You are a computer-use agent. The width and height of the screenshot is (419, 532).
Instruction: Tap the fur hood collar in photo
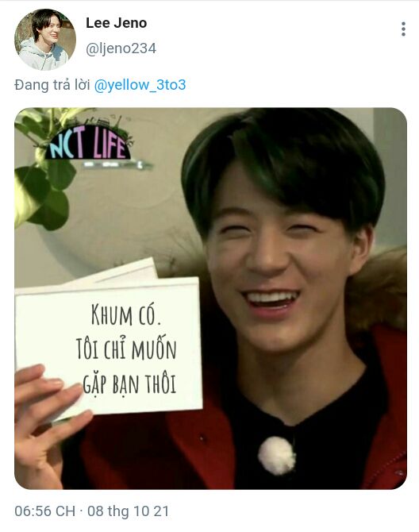[x=378, y=291]
